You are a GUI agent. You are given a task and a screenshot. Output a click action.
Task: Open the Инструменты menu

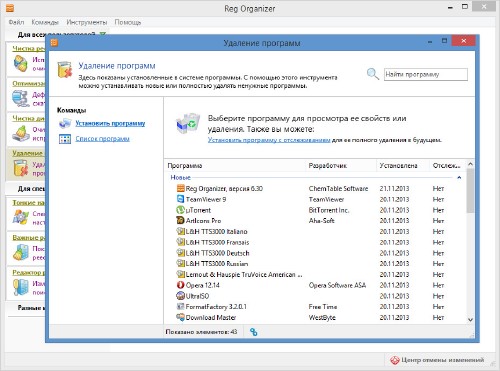click(87, 22)
